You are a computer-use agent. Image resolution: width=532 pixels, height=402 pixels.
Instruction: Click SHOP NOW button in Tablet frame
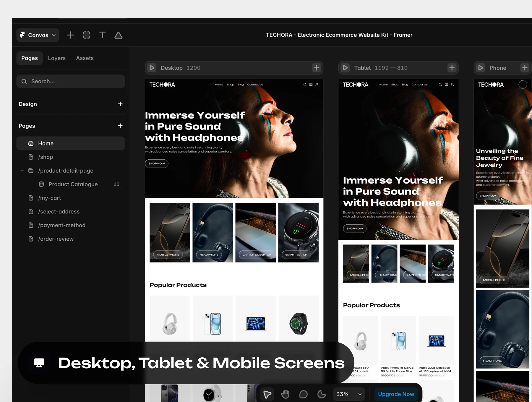(x=355, y=228)
